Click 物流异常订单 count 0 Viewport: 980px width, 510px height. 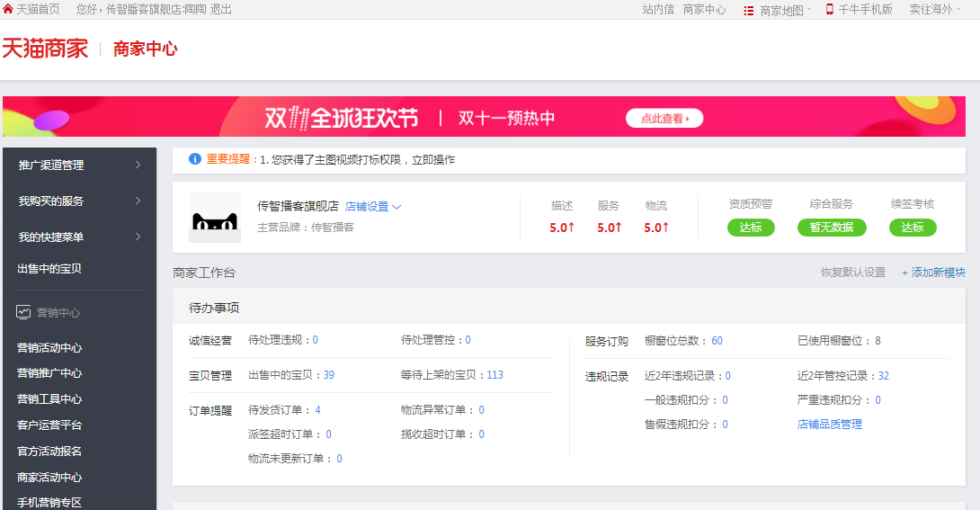(x=481, y=409)
